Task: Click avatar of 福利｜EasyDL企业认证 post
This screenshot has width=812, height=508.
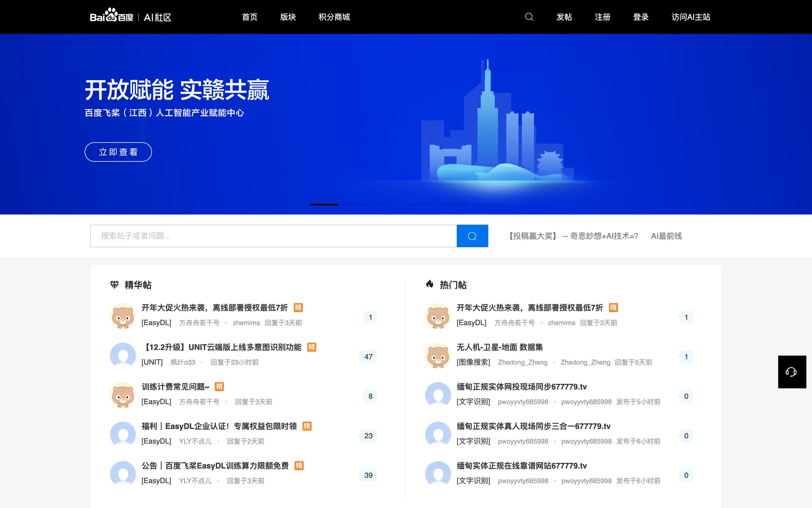Action: point(123,435)
